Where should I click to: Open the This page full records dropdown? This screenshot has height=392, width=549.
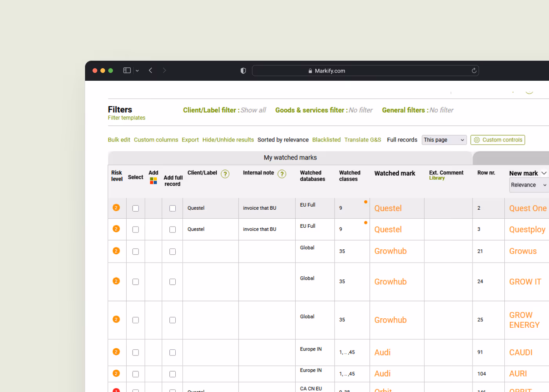[444, 140]
